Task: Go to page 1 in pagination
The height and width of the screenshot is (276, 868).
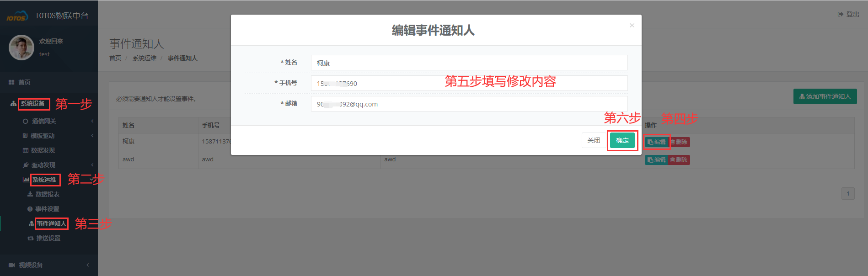Action: point(848,193)
